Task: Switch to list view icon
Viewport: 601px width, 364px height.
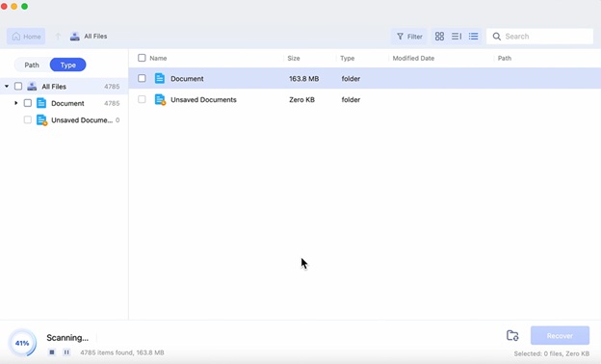Action: (473, 37)
